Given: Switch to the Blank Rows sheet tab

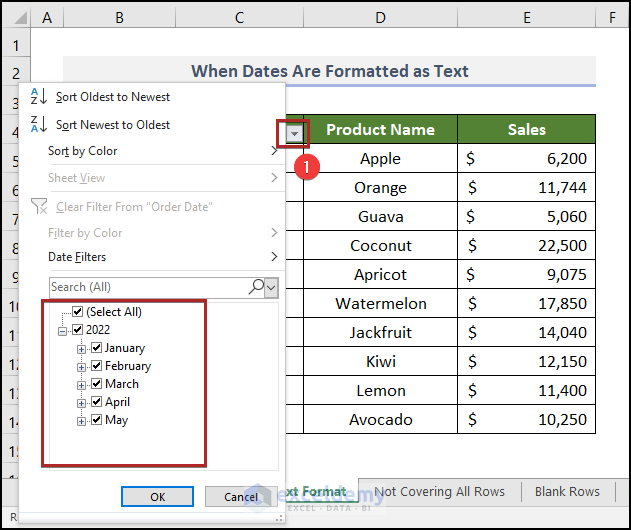Looking at the screenshot, I should (x=567, y=491).
